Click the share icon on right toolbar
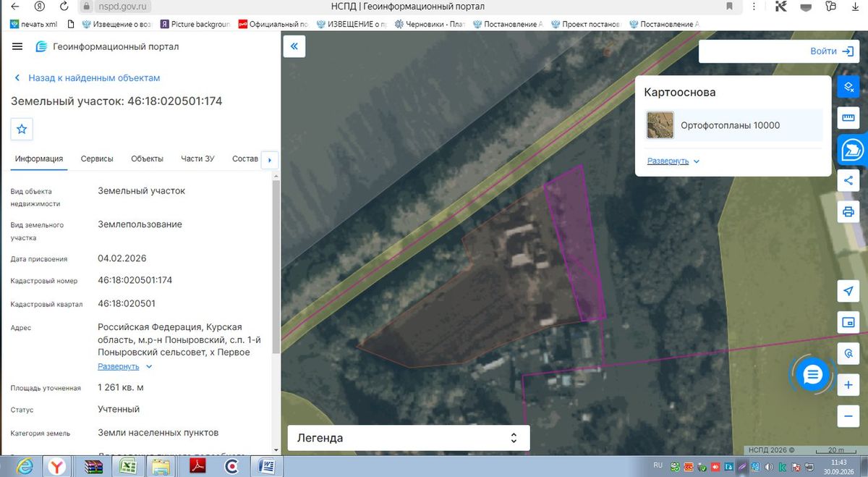This screenshot has height=477, width=868. click(848, 181)
